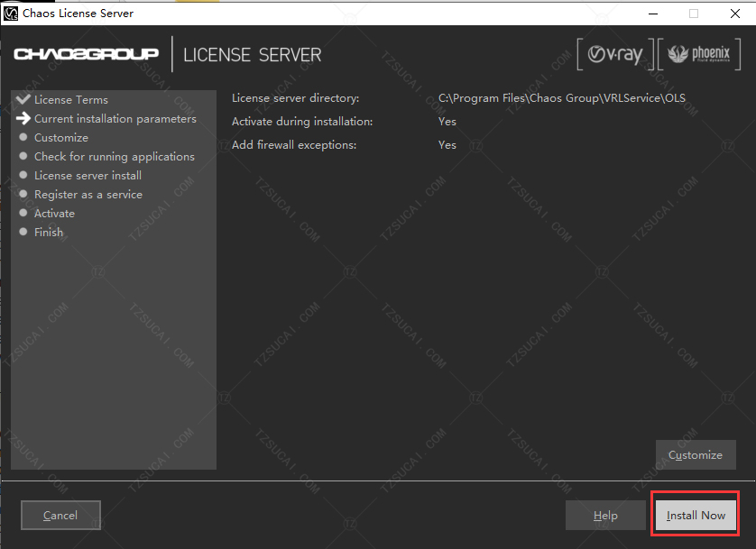
Task: Click the Phoenix fluid dynamics logo
Action: tap(698, 54)
